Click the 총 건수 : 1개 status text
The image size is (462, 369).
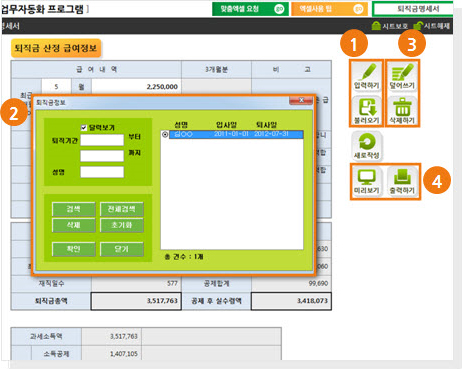(x=184, y=257)
